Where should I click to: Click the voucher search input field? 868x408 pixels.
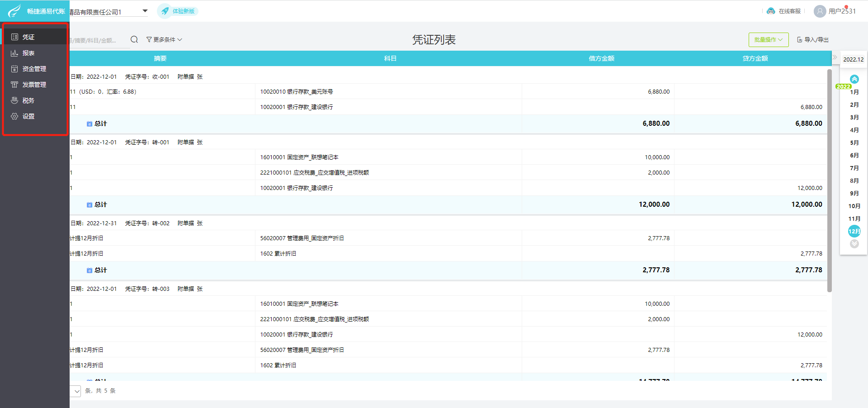(99, 40)
